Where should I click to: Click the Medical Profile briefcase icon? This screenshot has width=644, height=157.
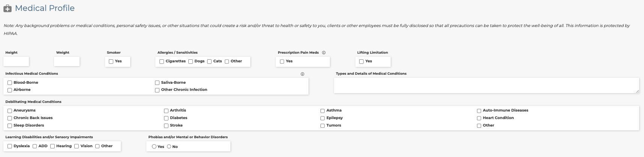[x=8, y=8]
